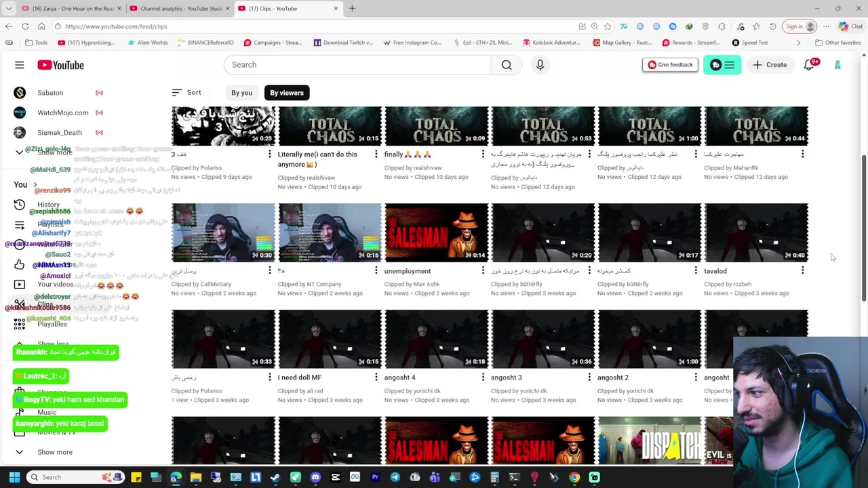Open browser settings and more menu
This screenshot has height=488, width=868.
[826, 26]
